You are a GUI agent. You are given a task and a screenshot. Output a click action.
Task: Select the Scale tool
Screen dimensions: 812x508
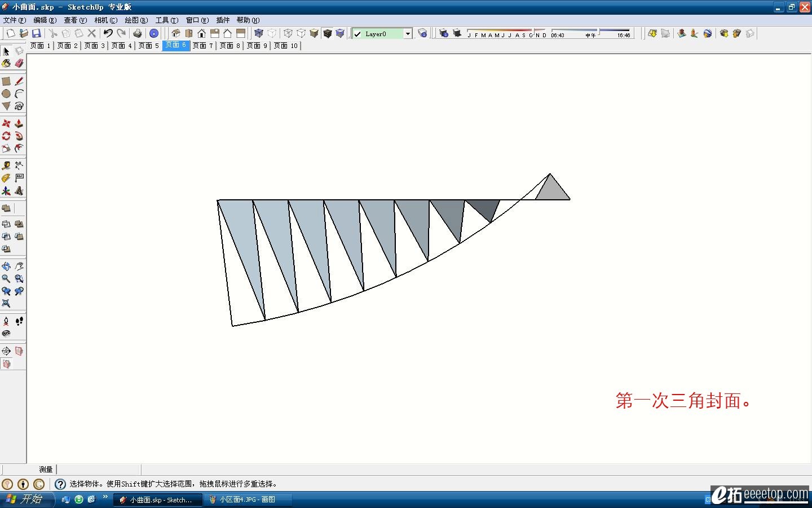6,148
